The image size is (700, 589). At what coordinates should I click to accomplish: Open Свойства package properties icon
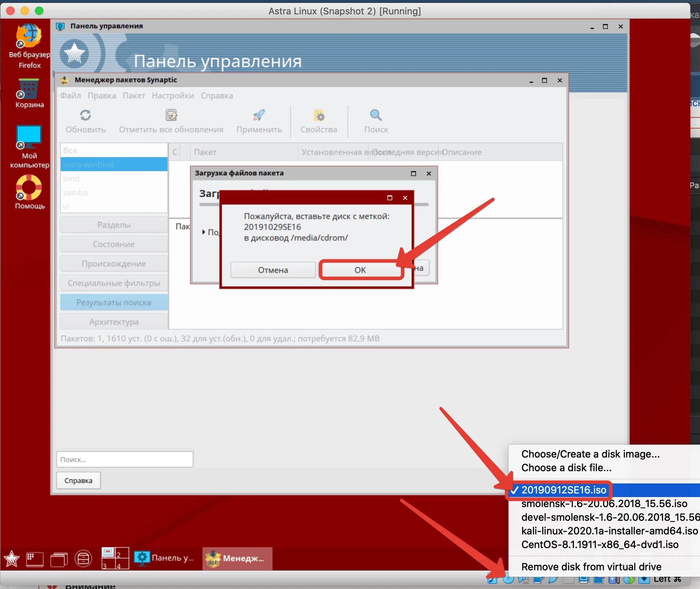coord(319,115)
